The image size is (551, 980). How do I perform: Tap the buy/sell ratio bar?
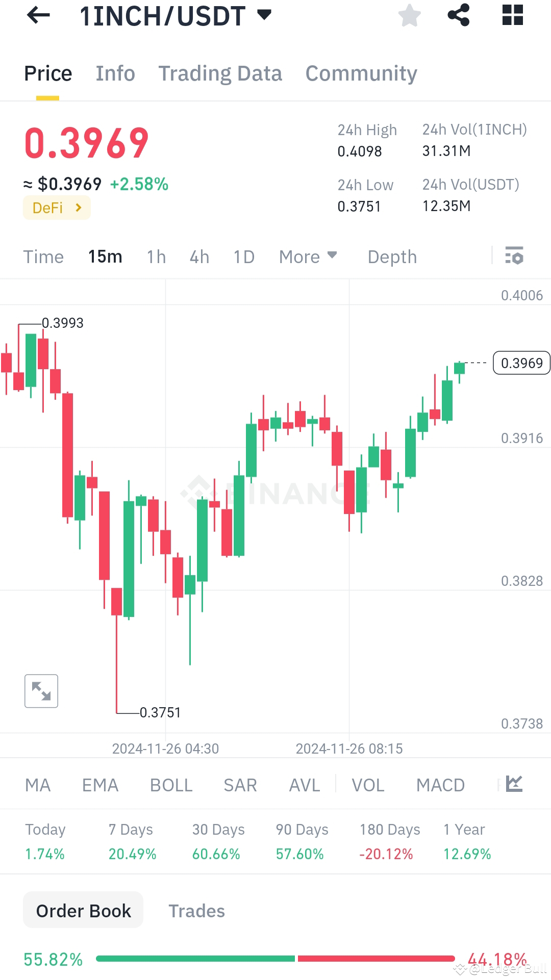coord(275,959)
